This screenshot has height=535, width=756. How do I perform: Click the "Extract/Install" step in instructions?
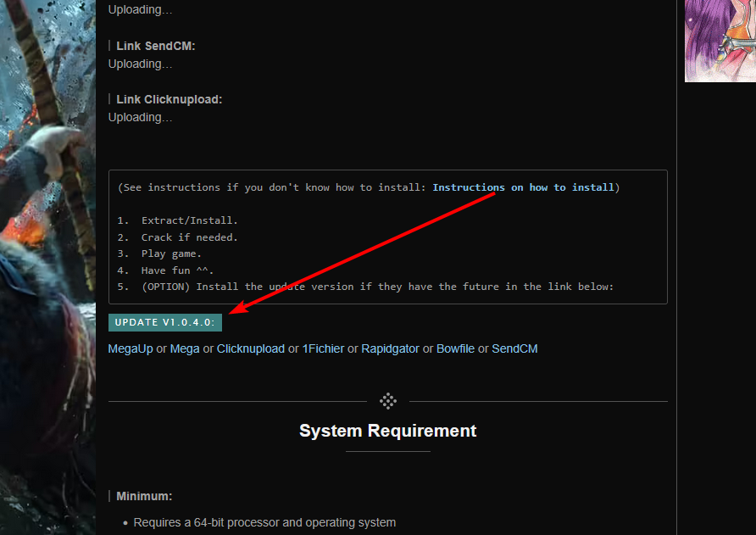pos(189,220)
